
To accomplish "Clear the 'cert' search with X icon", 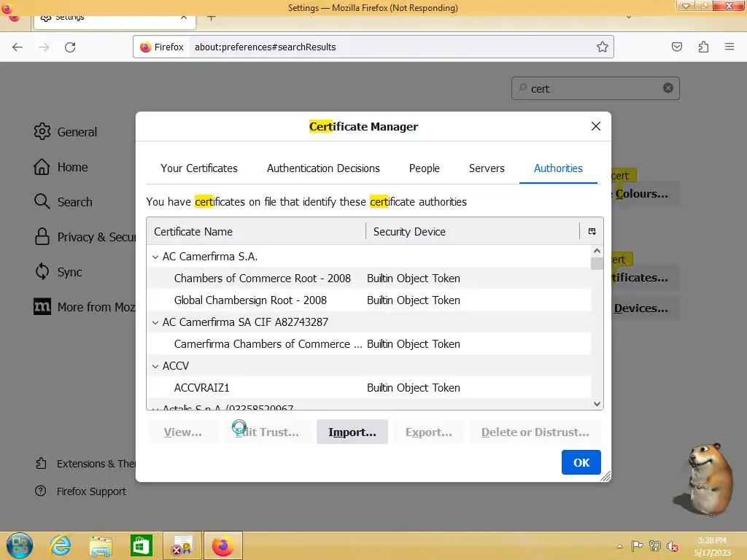I will tap(668, 88).
